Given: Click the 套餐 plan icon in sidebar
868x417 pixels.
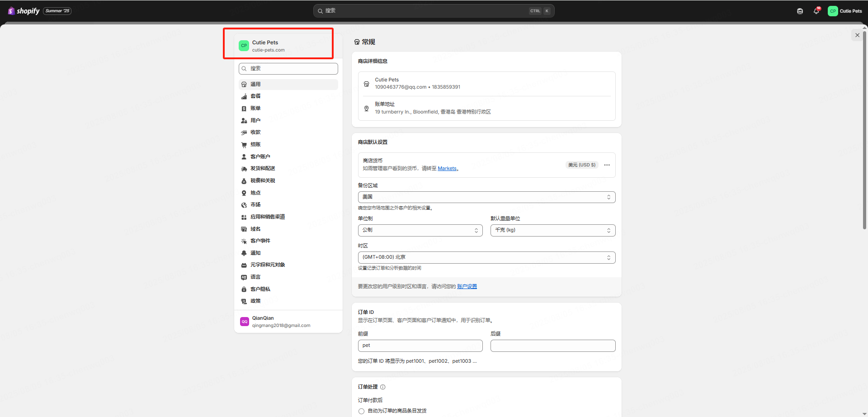Looking at the screenshot, I should [244, 96].
